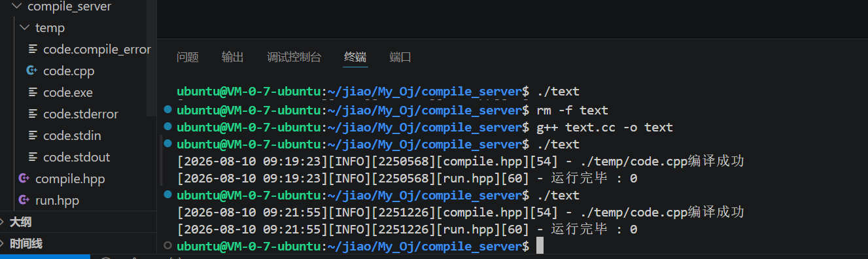Click the 'g++ text.cc -o text' command
Image resolution: width=868 pixels, height=259 pixels.
click(x=604, y=128)
